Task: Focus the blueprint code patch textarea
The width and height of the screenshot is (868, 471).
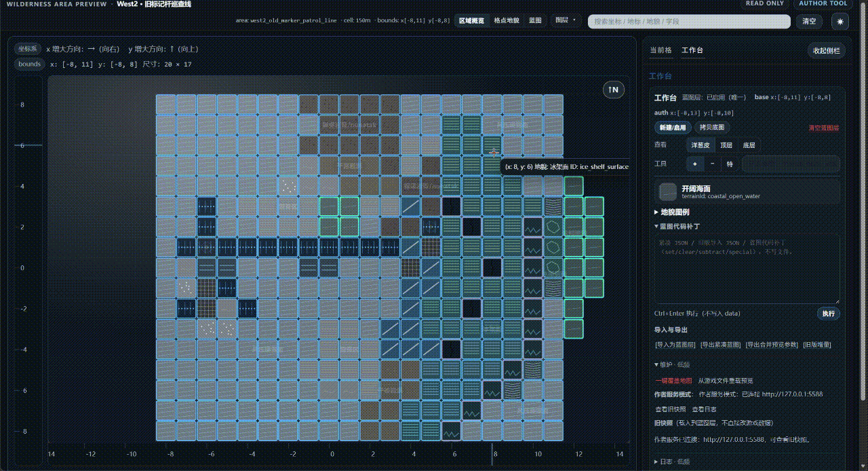Action: pos(747,269)
